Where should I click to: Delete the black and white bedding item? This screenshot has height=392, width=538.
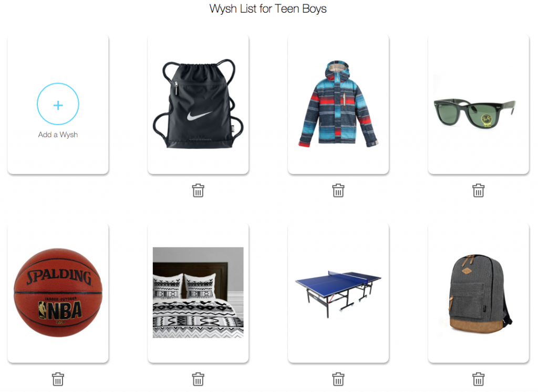[198, 379]
